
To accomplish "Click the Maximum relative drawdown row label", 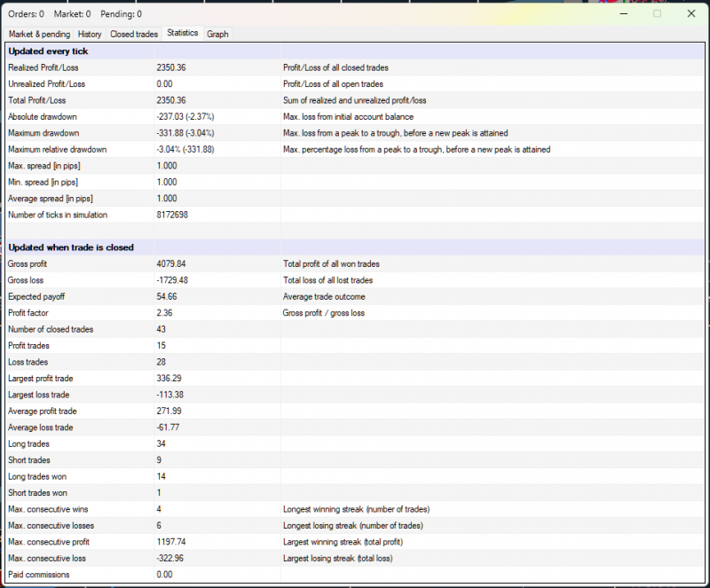I will click(x=57, y=149).
